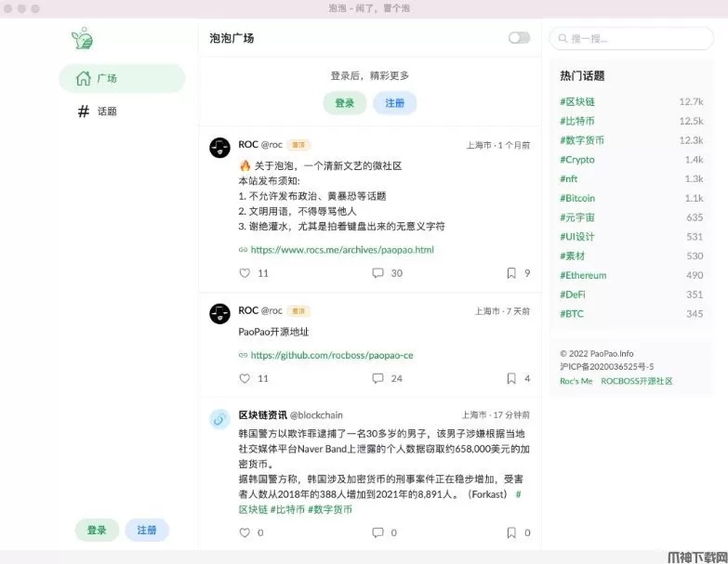Bookmark the PaoPao开源地址 post with 4
The width and height of the screenshot is (728, 564).
coord(511,378)
